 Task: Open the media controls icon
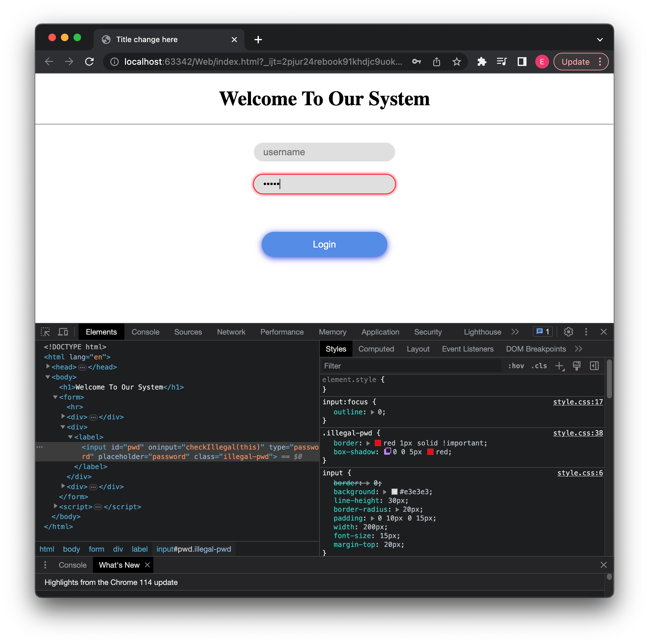coord(502,62)
